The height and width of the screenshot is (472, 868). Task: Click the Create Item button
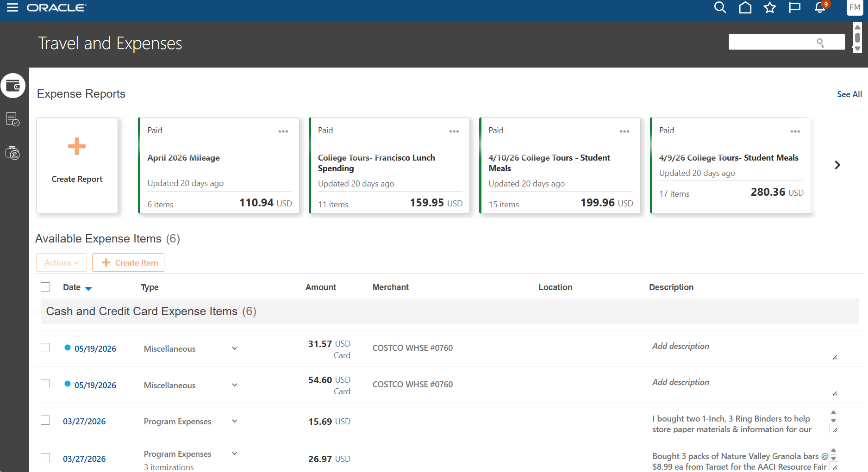128,262
